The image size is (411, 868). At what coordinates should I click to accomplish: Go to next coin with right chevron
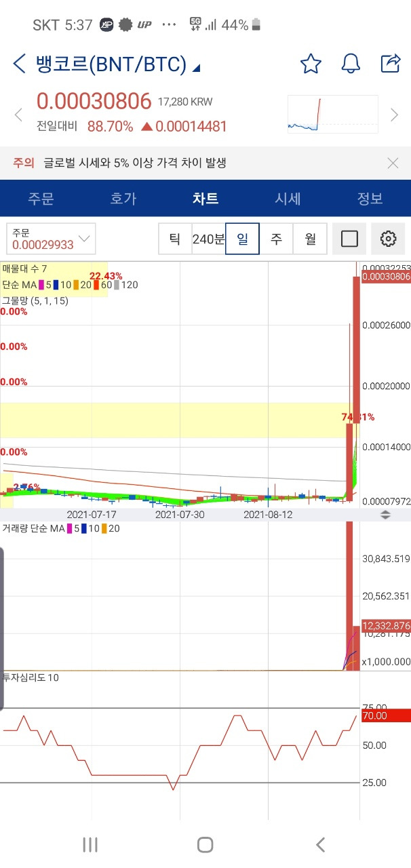pos(394,115)
